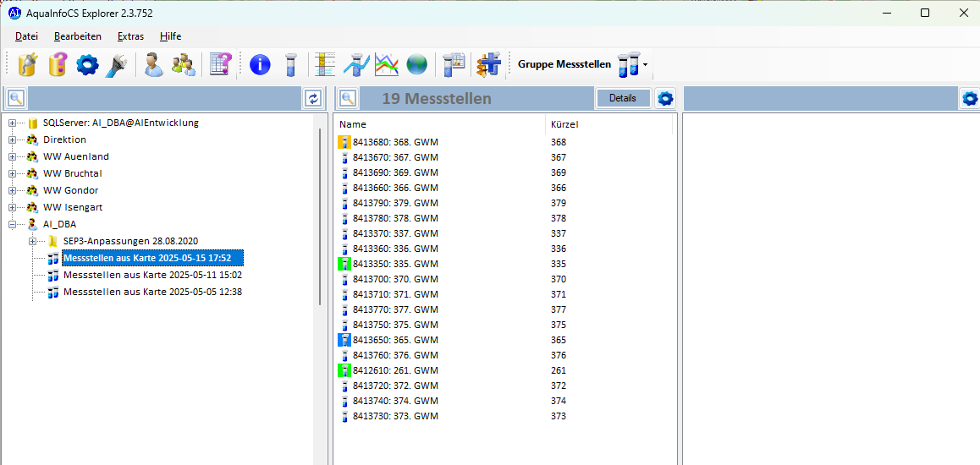Click green-highlighted icon of row 261
This screenshot has width=980, height=465.
click(344, 370)
